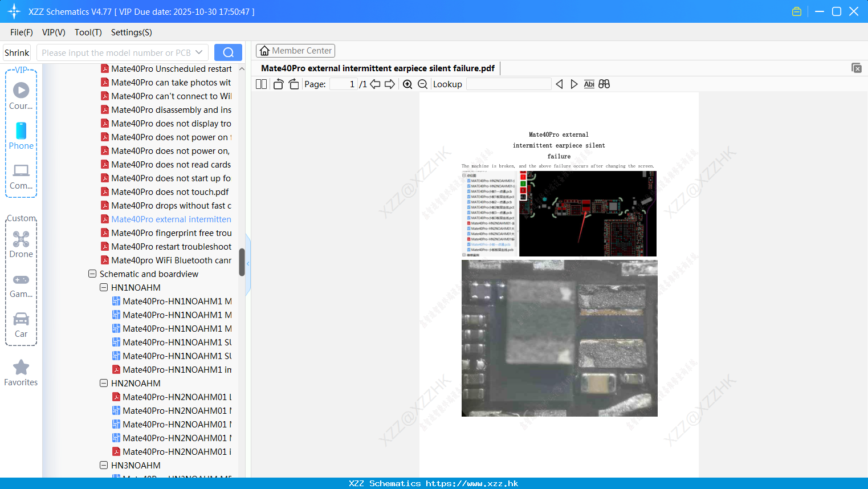The width and height of the screenshot is (868, 489).
Task: Open the File(F) menu
Action: point(22,32)
